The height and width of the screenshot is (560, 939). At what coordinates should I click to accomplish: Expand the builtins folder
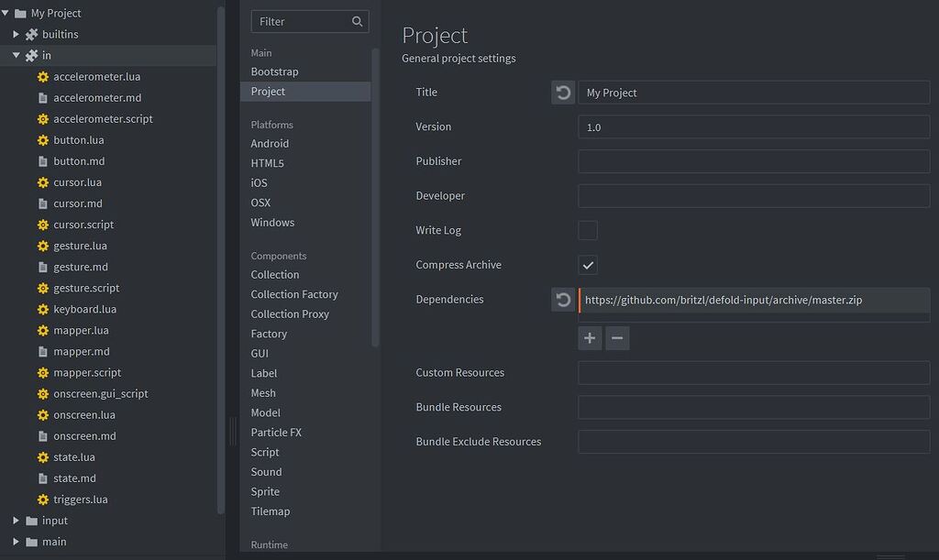[17, 34]
